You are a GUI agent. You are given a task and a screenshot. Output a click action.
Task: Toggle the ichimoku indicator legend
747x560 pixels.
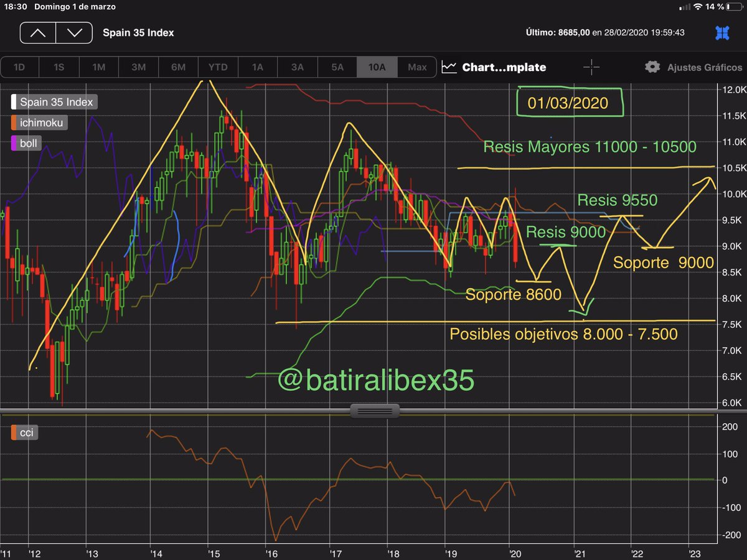(39, 123)
